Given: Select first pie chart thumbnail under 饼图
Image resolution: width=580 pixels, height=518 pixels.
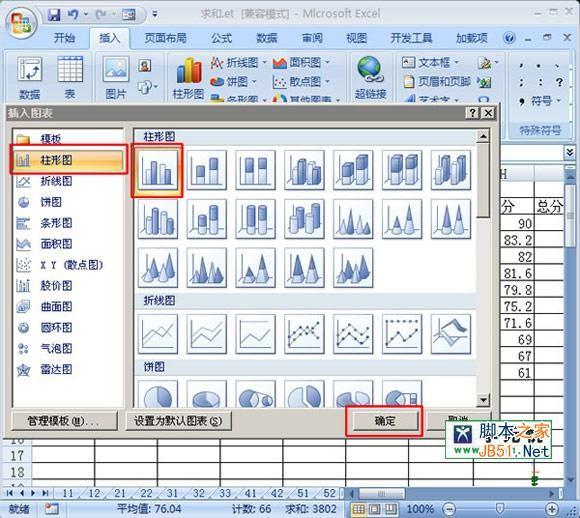Looking at the screenshot, I should click(x=158, y=394).
